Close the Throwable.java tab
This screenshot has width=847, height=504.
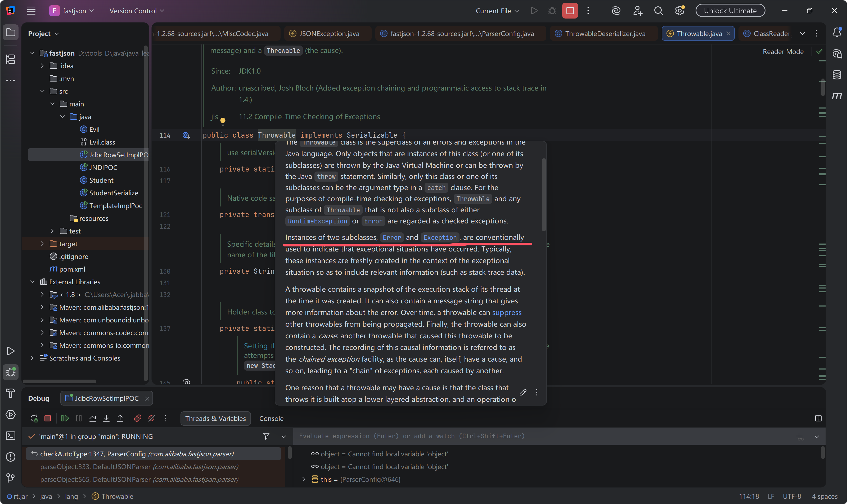728,33
